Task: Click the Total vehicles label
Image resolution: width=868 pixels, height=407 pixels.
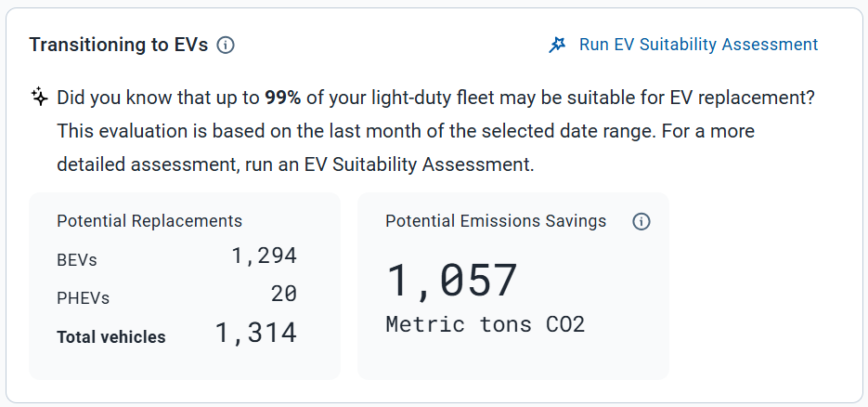Action: pyautogui.click(x=111, y=336)
